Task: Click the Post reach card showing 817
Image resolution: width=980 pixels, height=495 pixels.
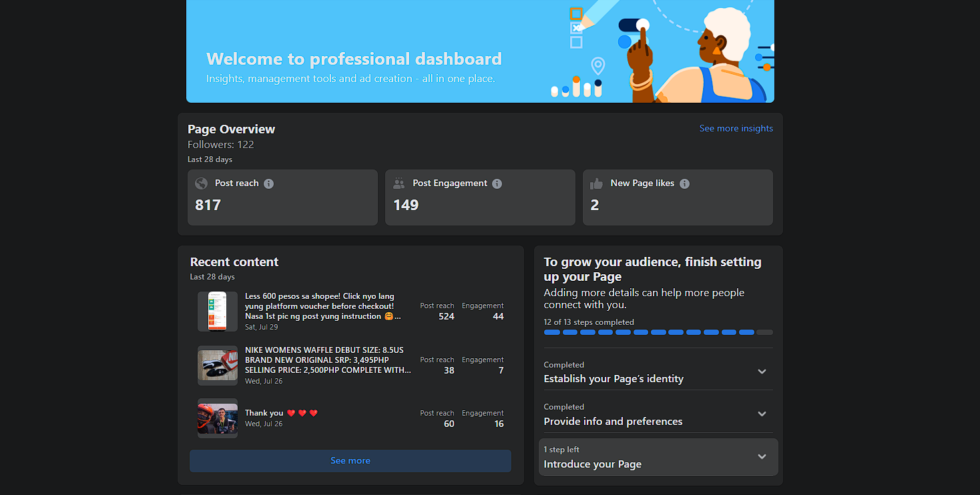Action: pos(282,197)
